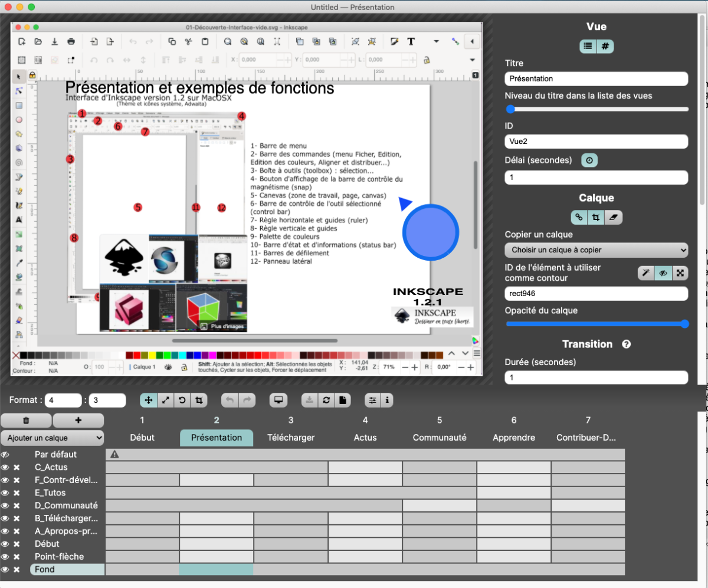Click the undo arrow in Sozi toolbar
This screenshot has width=708, height=588.
230,400
